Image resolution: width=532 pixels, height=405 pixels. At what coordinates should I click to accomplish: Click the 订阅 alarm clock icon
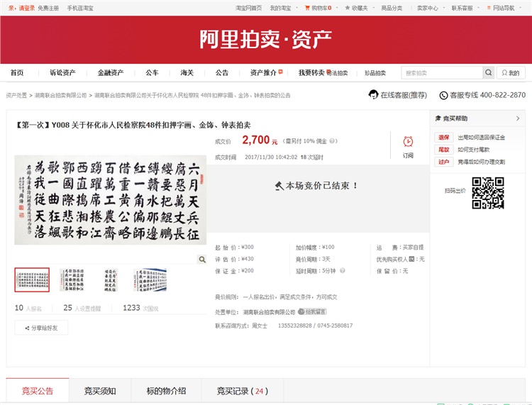(x=408, y=141)
